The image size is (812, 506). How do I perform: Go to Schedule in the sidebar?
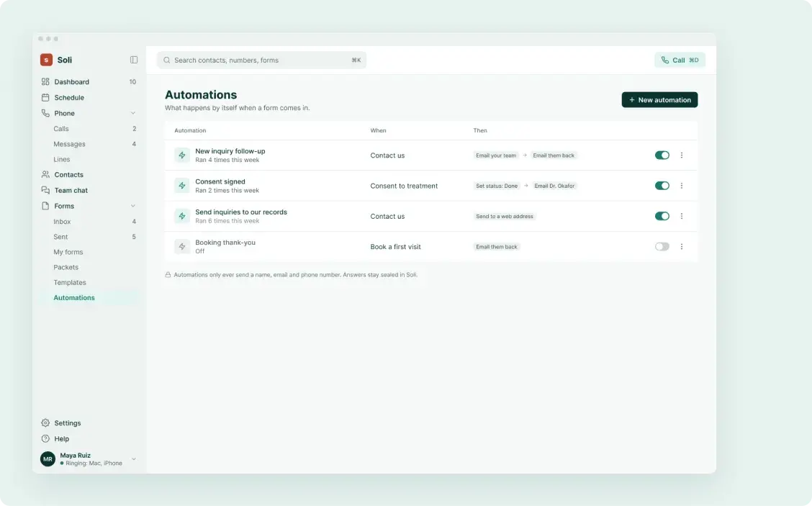(89, 97)
